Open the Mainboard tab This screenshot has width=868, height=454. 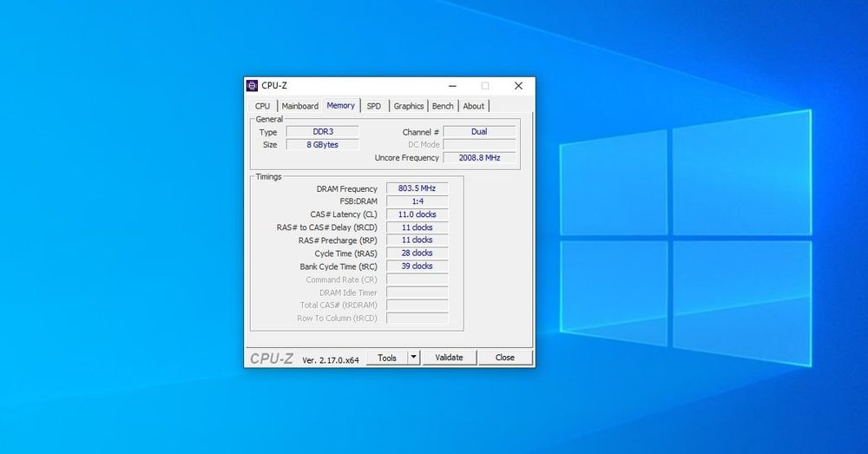(300, 106)
